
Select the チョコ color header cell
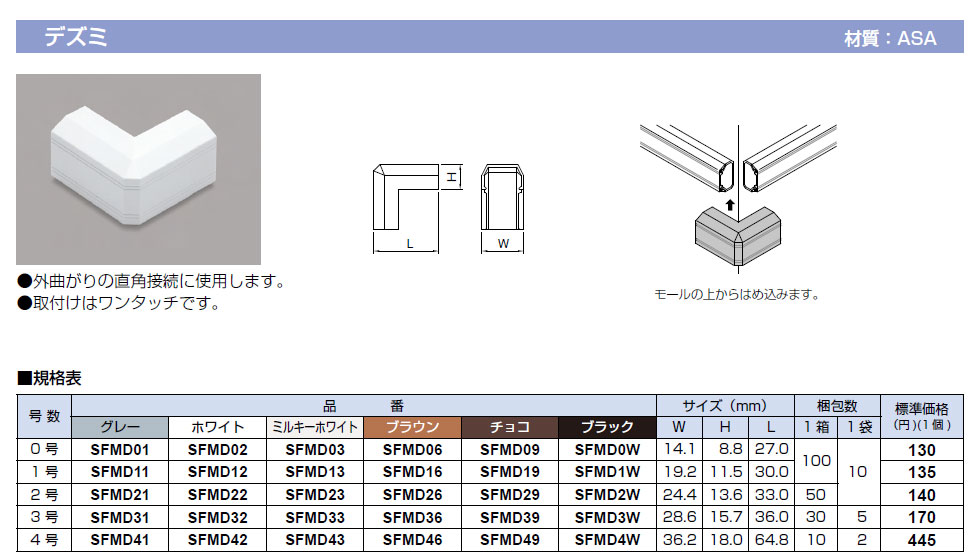coord(509,428)
